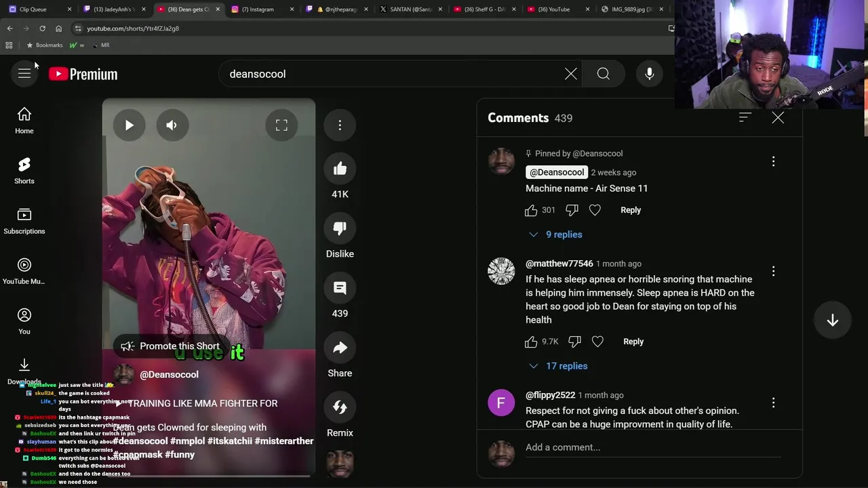This screenshot has height=488, width=868.
Task: Open Home in the sidebar
Action: click(24, 121)
